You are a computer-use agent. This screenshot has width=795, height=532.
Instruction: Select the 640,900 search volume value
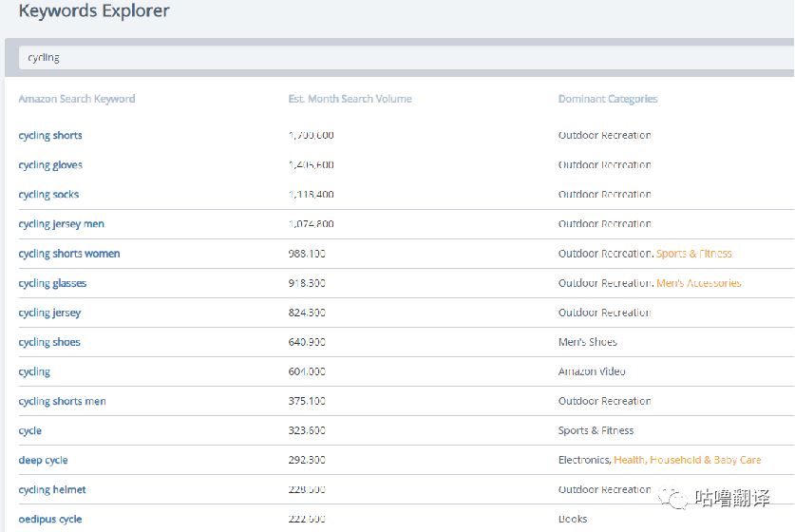click(x=307, y=342)
